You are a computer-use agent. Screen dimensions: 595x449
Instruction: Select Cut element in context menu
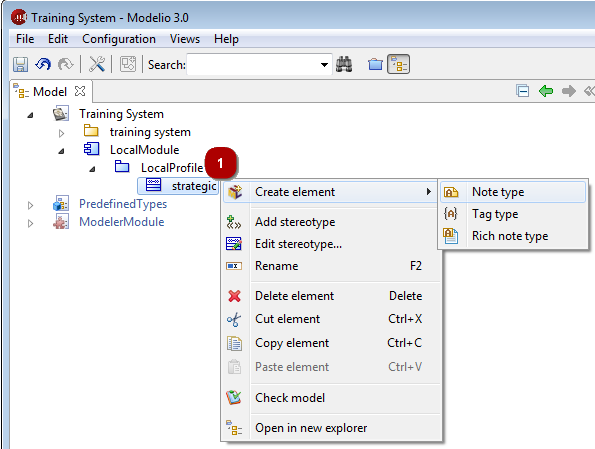[x=332, y=319]
